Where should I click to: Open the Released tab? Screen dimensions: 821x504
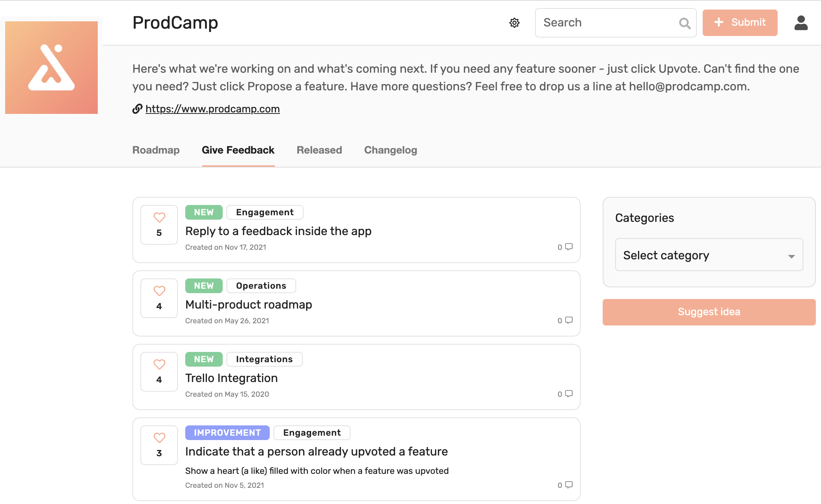pos(319,150)
